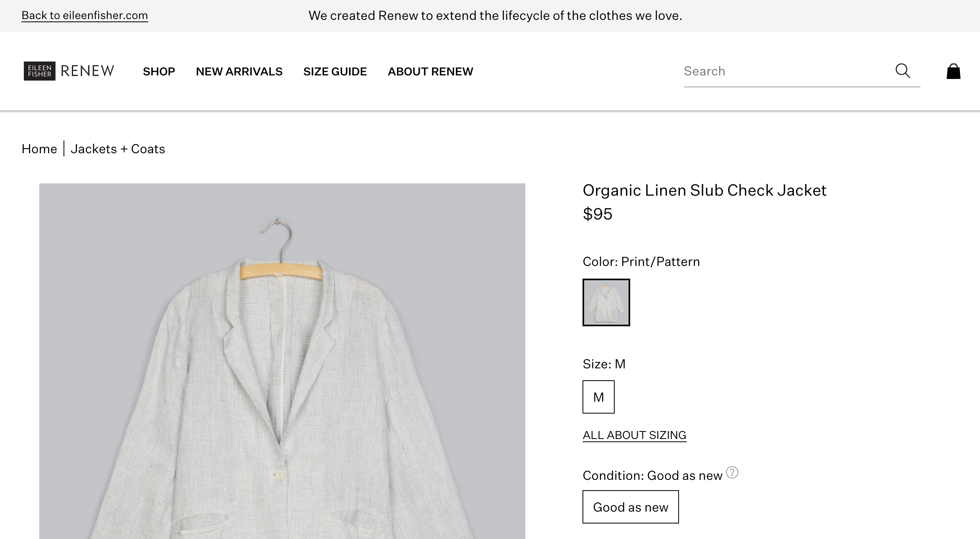Viewport: 980px width, 539px height.
Task: Click the $95 price text
Action: [x=597, y=214]
